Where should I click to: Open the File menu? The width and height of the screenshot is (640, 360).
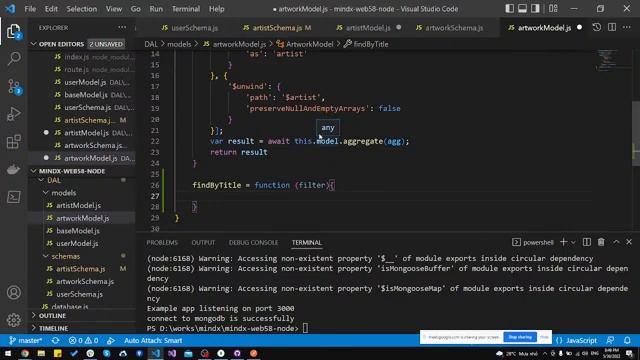[30, 9]
